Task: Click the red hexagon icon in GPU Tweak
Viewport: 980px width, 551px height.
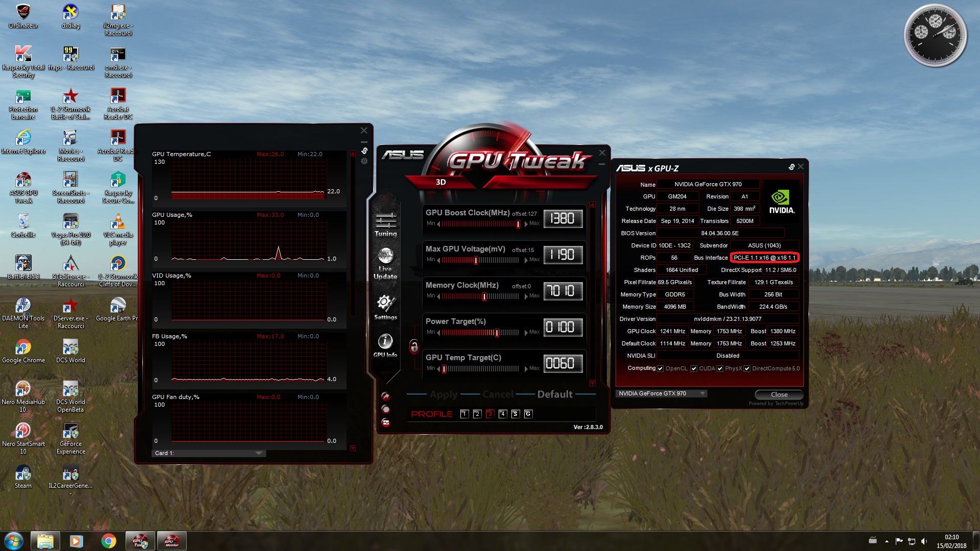Action: pos(386,409)
